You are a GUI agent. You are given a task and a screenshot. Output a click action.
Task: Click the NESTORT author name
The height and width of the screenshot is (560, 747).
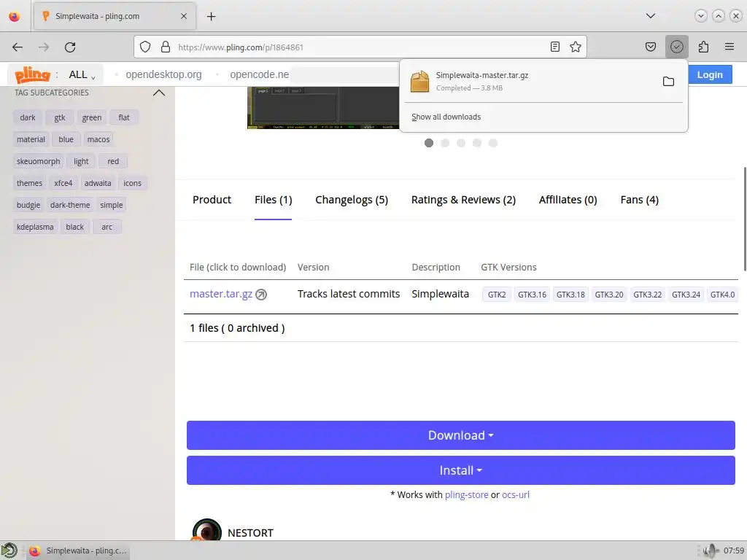(x=250, y=533)
